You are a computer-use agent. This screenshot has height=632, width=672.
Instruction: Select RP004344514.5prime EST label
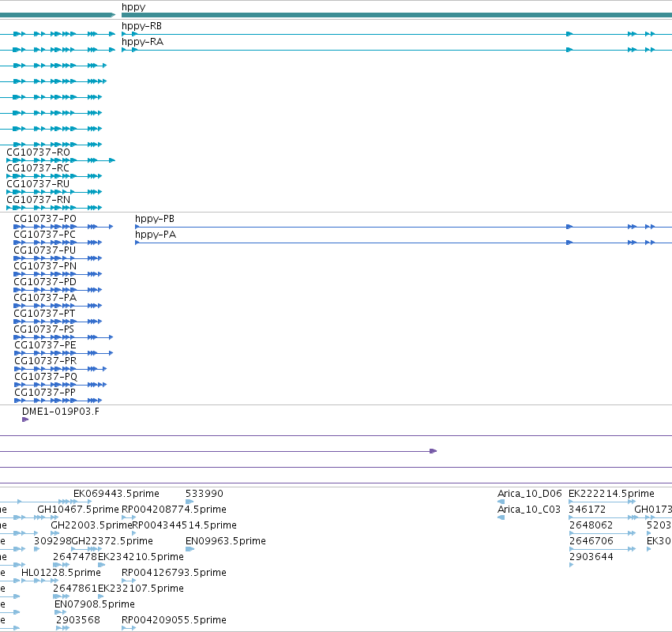pyautogui.click(x=184, y=525)
